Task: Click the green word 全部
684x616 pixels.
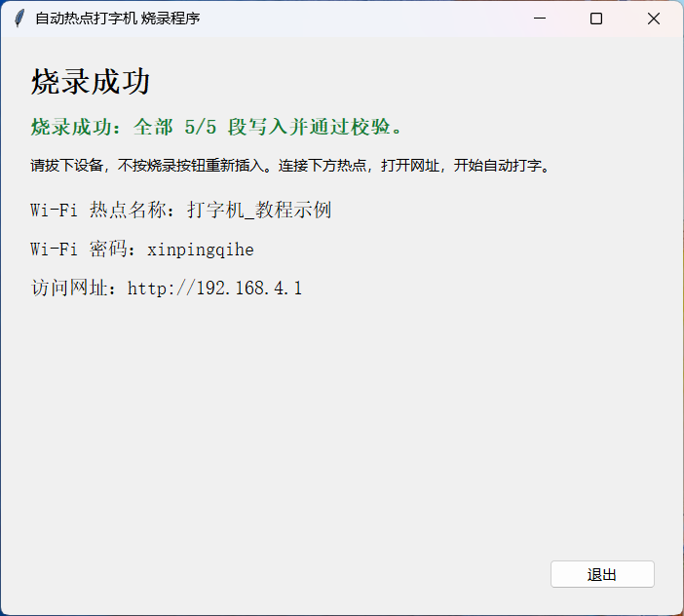Action: [153, 127]
